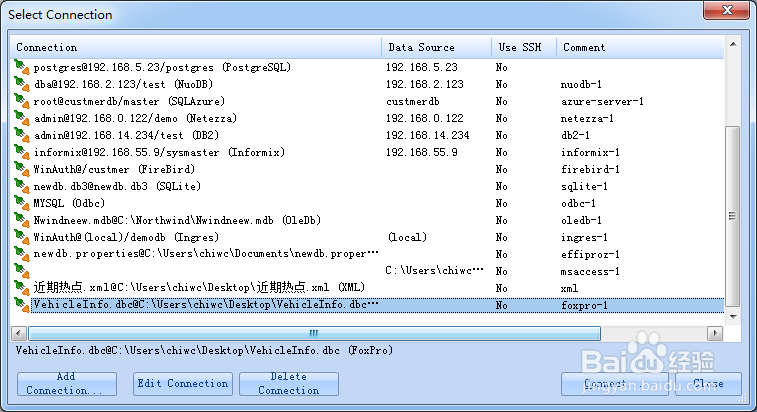Select newdb.db3 SQLite connection

coord(117,186)
